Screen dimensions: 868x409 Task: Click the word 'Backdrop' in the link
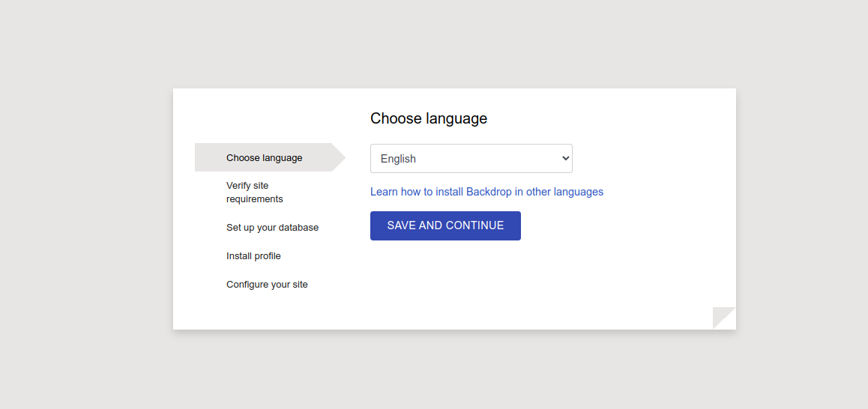point(489,192)
